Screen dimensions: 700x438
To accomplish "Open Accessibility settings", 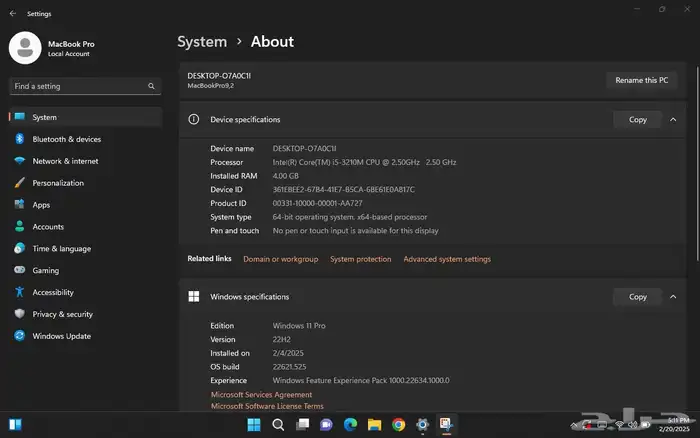I will click(53, 292).
